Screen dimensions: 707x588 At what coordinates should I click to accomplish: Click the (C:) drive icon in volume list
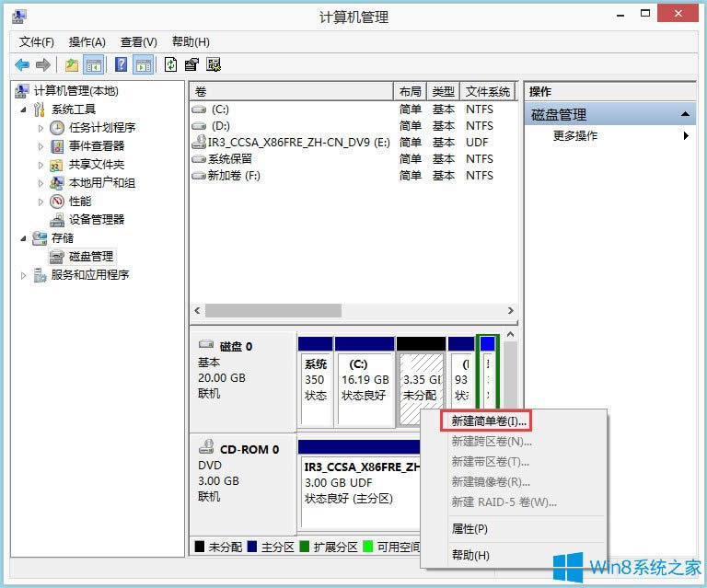tap(199, 110)
